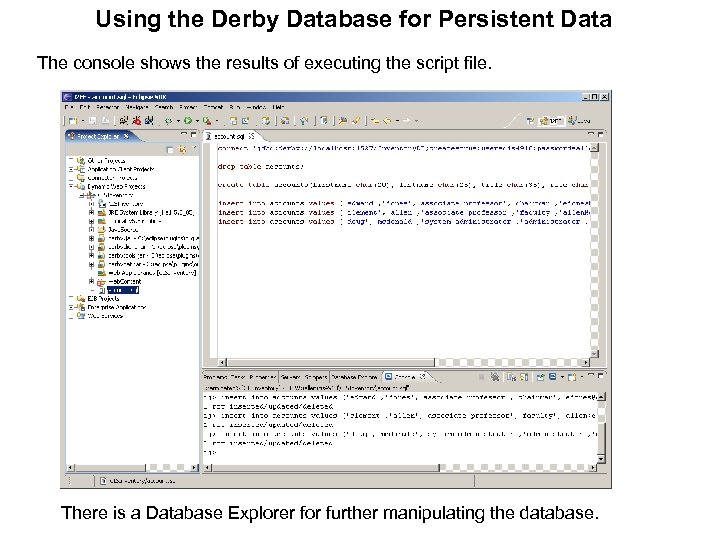Expand the WebContent folder node

pos(91,281)
